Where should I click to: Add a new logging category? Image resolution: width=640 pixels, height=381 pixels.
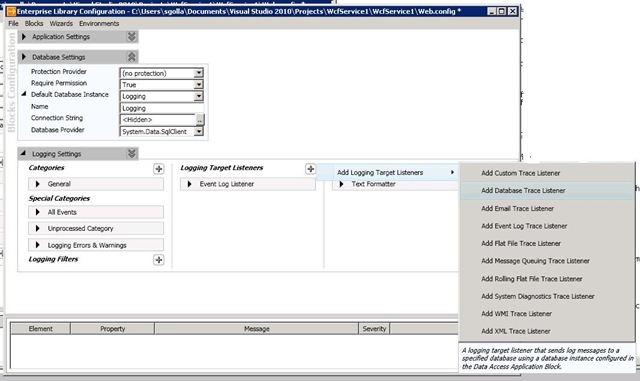pyautogui.click(x=159, y=169)
